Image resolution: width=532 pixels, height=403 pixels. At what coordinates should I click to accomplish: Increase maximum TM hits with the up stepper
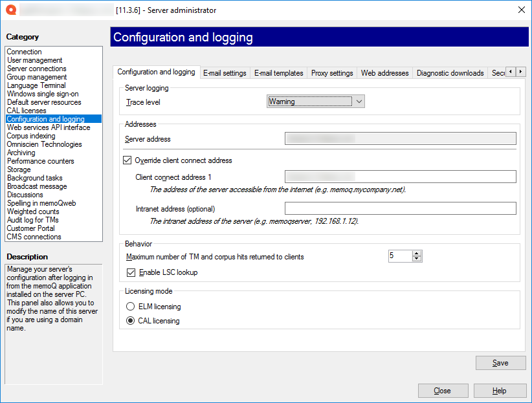417,253
